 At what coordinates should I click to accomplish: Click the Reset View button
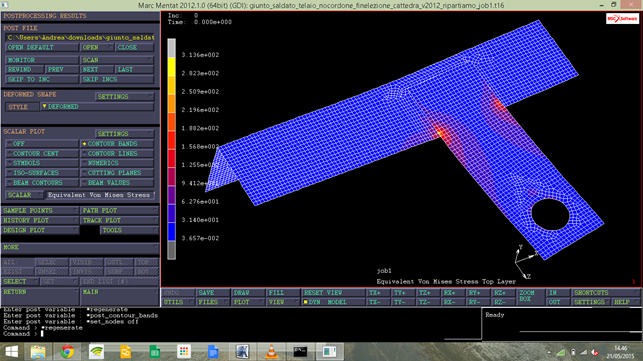coord(333,292)
